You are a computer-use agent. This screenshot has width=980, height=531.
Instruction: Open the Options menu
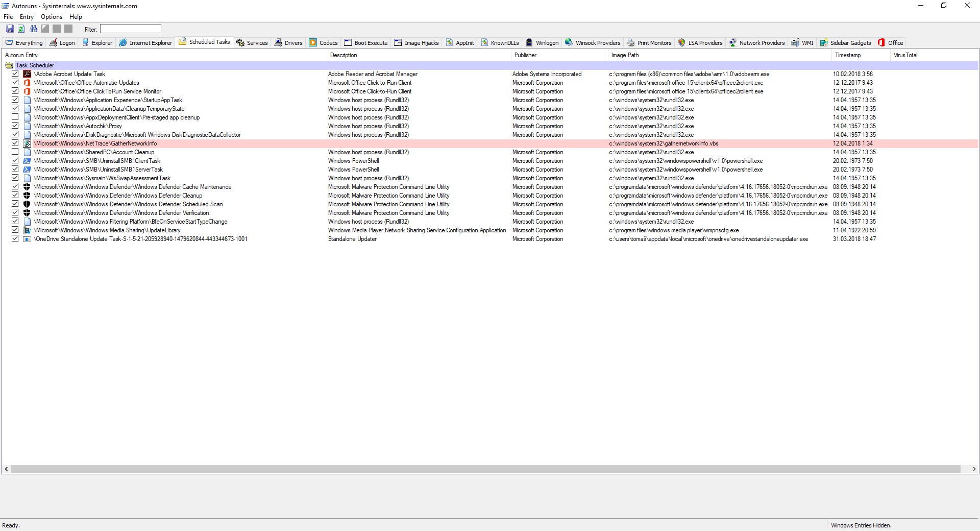click(x=52, y=17)
